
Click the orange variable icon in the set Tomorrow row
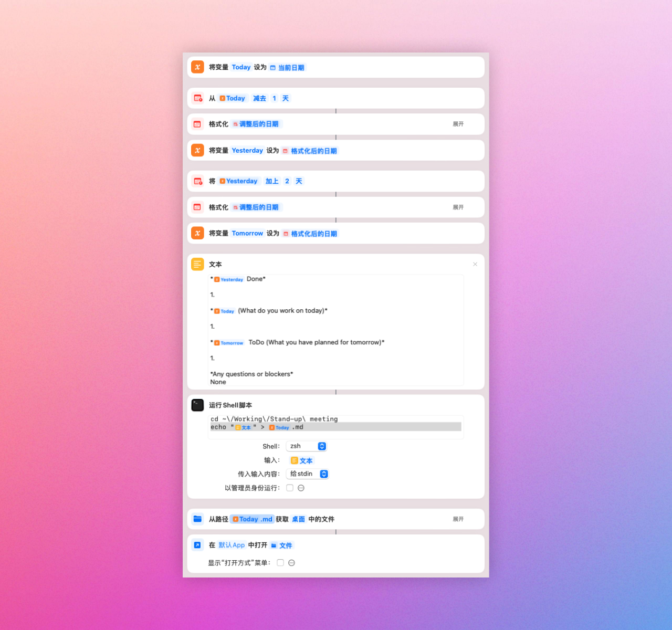pyautogui.click(x=197, y=233)
